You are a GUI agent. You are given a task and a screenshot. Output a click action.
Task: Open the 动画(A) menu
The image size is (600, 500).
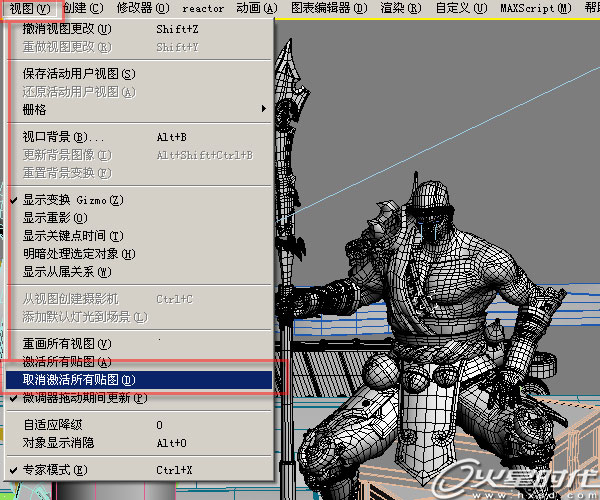[257, 8]
